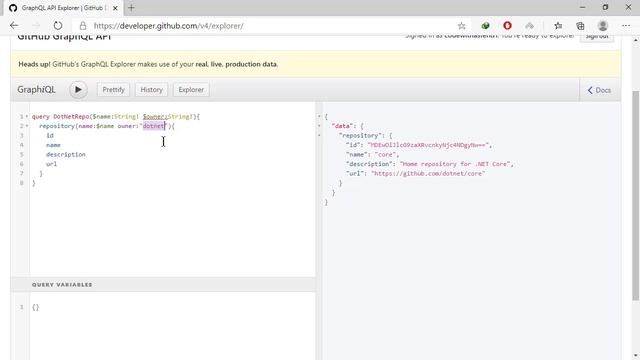Click the red Opera-style extension icon
The height and width of the screenshot is (360, 640).
(x=507, y=26)
